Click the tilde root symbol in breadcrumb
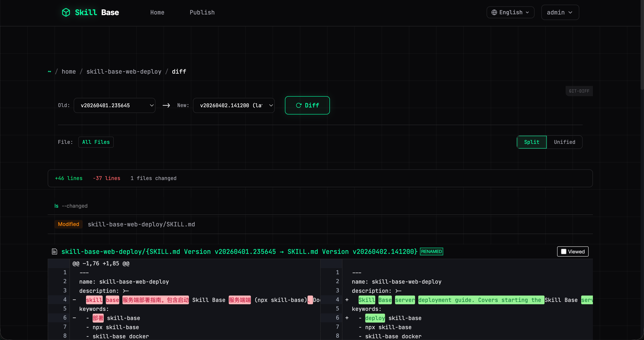Screen dimensions: 644x340 coord(49,71)
